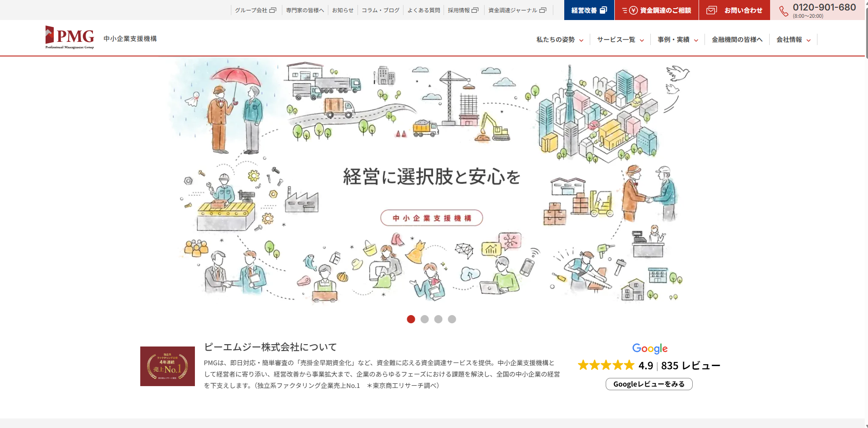868x428 pixels.
Task: Click external-window icon next to グループ会社
Action: [x=273, y=10]
